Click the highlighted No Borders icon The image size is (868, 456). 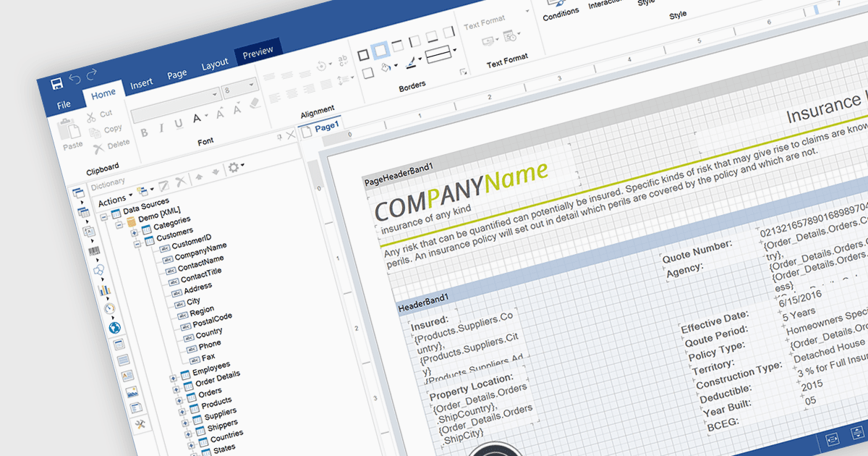point(380,51)
